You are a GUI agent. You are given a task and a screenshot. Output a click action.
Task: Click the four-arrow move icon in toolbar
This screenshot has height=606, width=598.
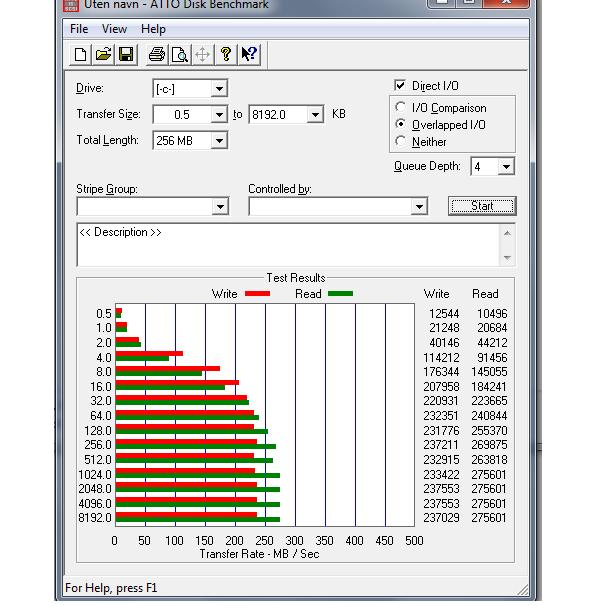(x=203, y=54)
